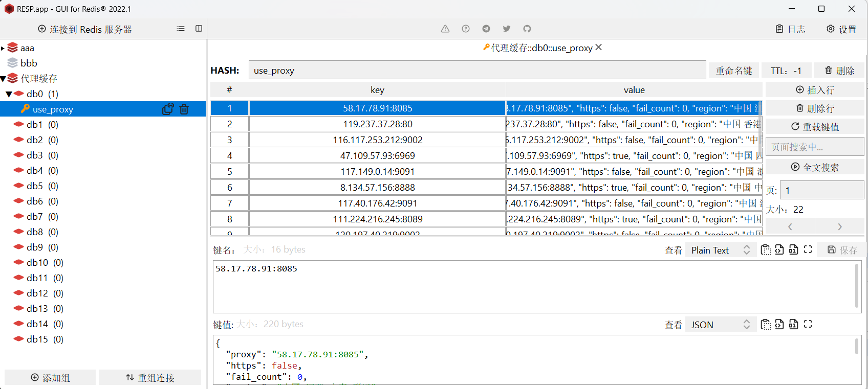Click the 添加组 add group button
This screenshot has width=868, height=389.
[x=50, y=378]
